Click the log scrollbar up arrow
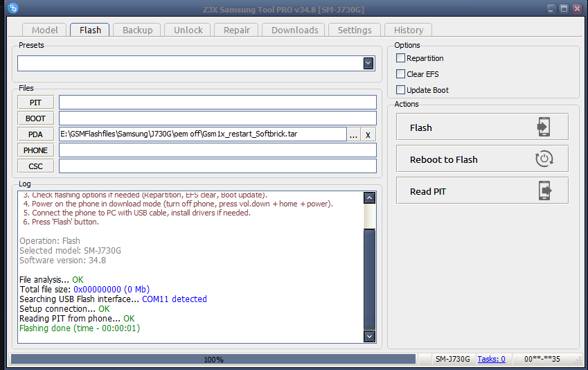 [369, 197]
